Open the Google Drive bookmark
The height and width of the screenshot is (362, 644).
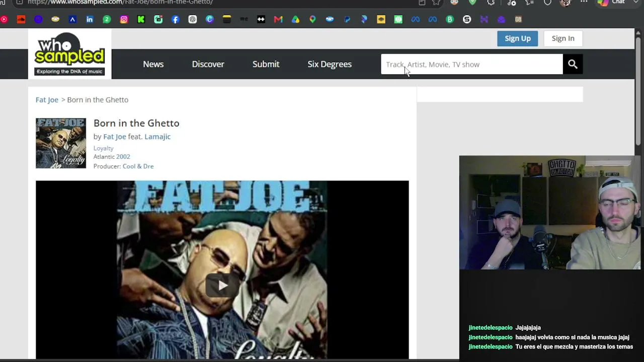[x=295, y=19]
